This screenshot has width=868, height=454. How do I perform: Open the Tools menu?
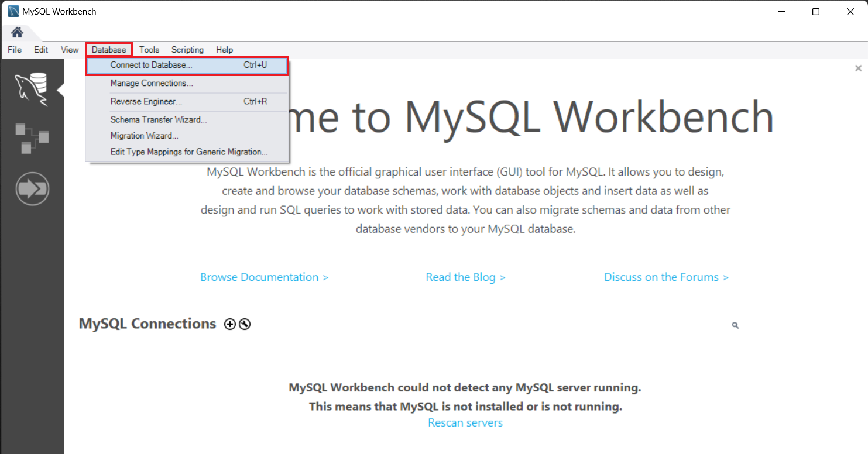pos(149,50)
